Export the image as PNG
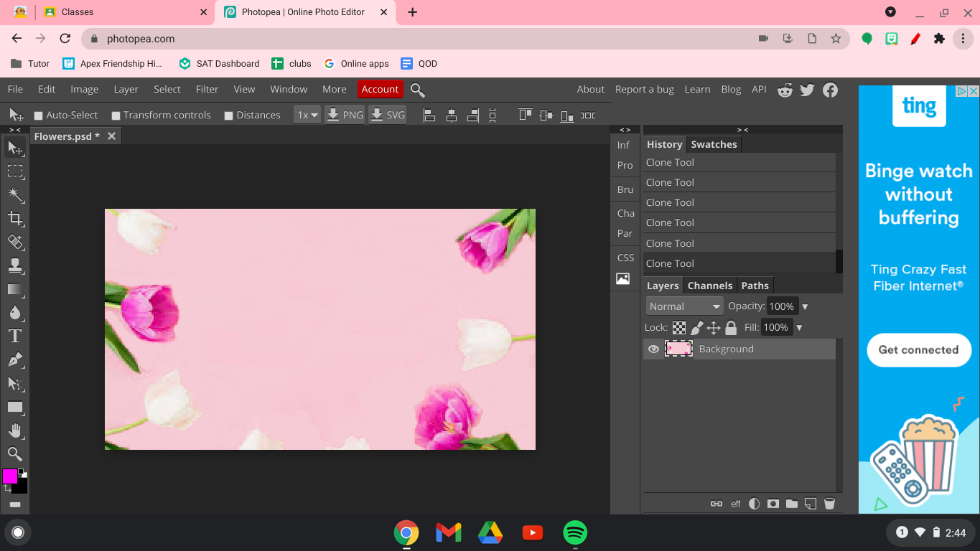This screenshot has height=551, width=980. pos(345,115)
